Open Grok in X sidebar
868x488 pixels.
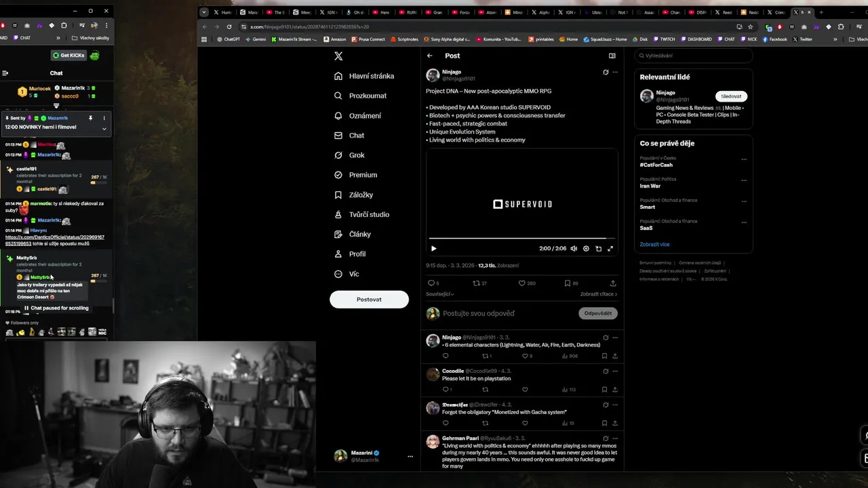click(x=349, y=155)
